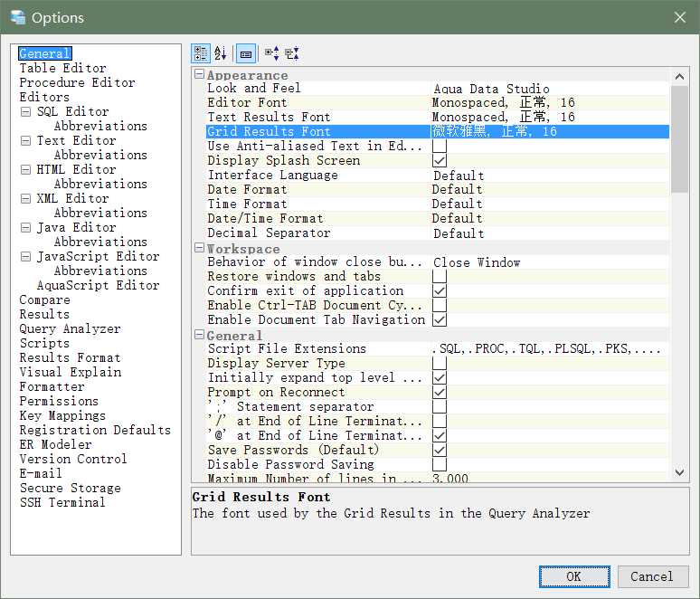
Task: Open Version Control settings
Action: pos(72,459)
